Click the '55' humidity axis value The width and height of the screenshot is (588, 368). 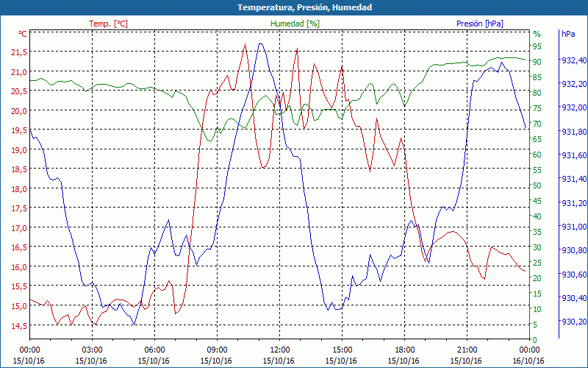[537, 170]
